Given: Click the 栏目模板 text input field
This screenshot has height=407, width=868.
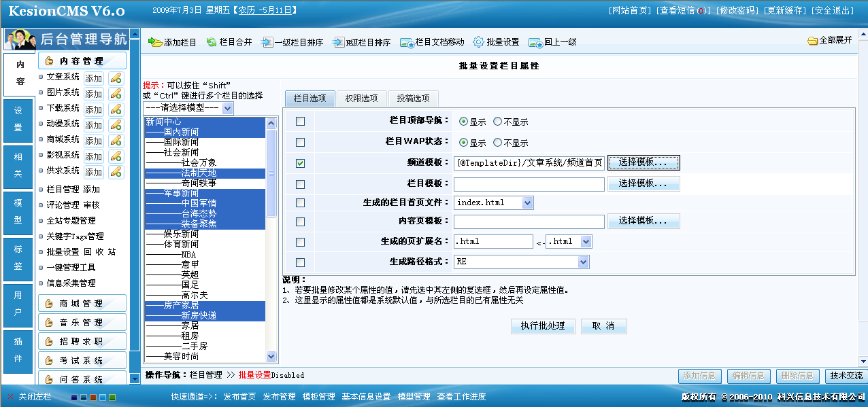Looking at the screenshot, I should [529, 184].
